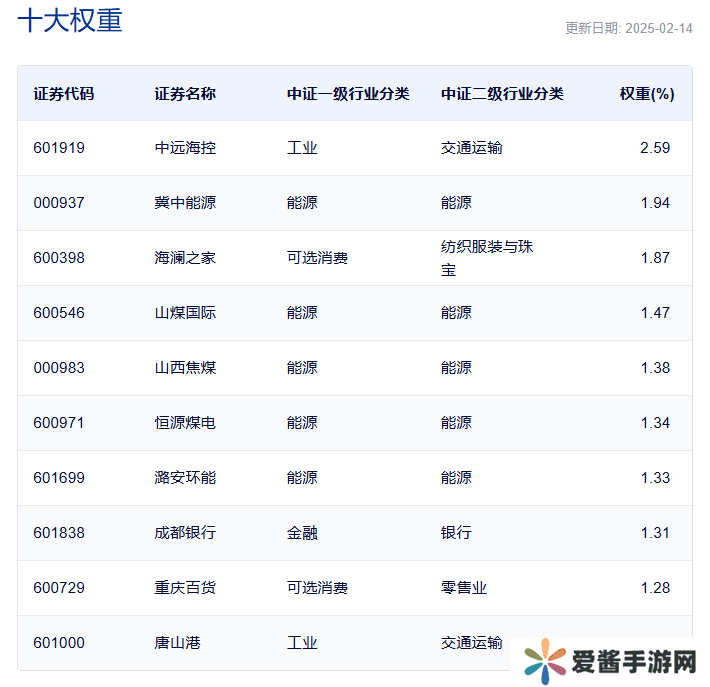The height and width of the screenshot is (687, 710).
Task: Click the 证券名称 column header
Action: [x=185, y=94]
